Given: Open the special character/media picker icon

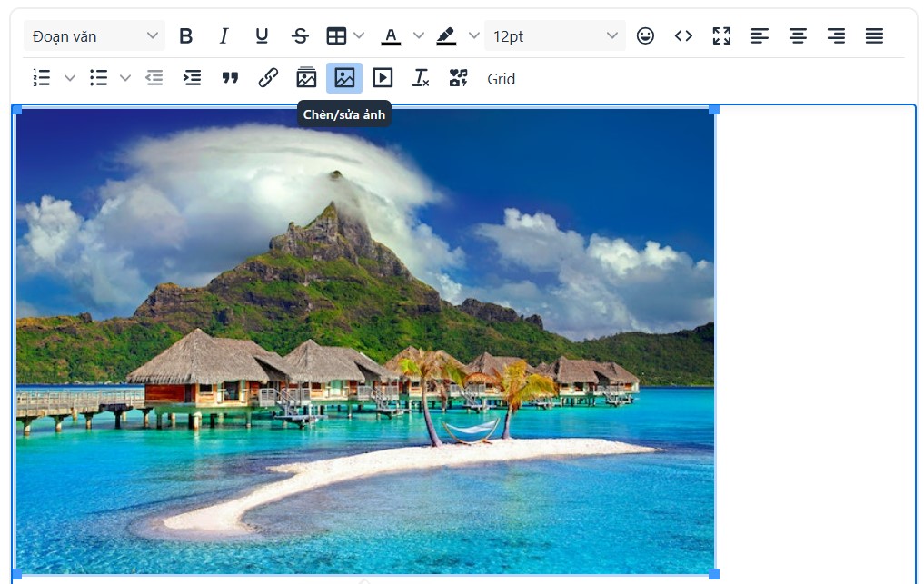Looking at the screenshot, I should (459, 78).
